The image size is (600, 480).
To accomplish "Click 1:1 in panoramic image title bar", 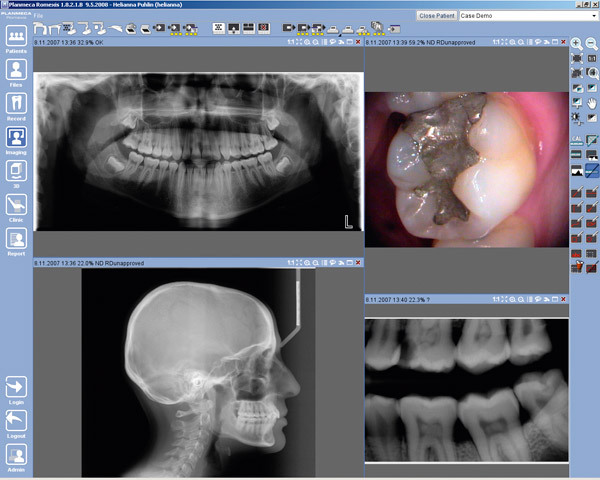I will click(290, 42).
